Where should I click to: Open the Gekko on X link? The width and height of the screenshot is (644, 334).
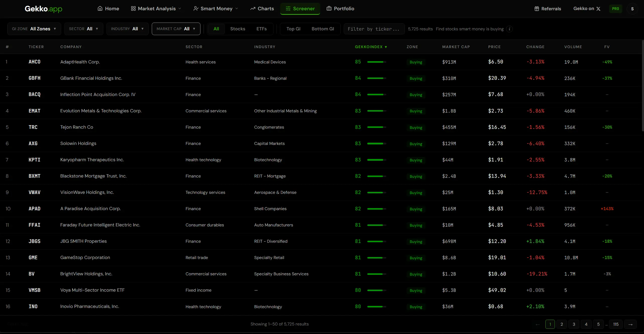pos(587,9)
